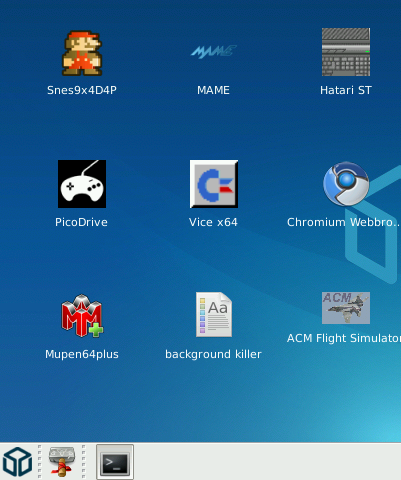This screenshot has width=401, height=480.
Task: Select the "background killer" label text
Action: pos(213,354)
